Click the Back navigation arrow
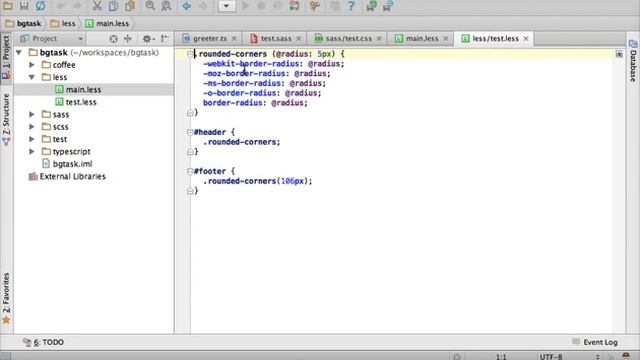 tap(187, 6)
